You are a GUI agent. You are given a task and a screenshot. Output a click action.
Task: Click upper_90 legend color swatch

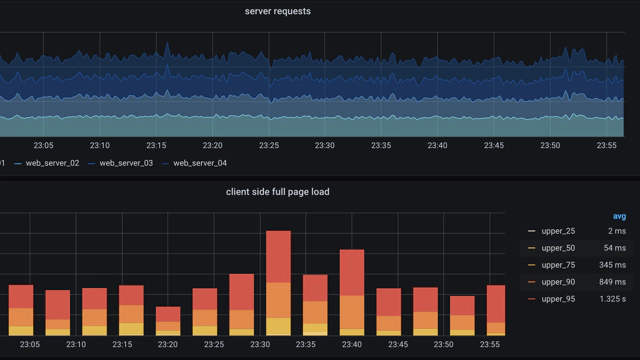pos(531,282)
